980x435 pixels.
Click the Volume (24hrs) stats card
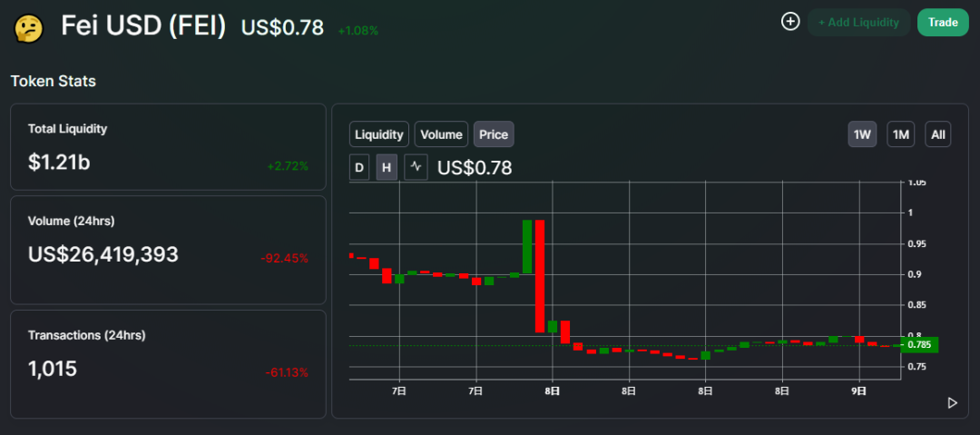[x=168, y=250]
